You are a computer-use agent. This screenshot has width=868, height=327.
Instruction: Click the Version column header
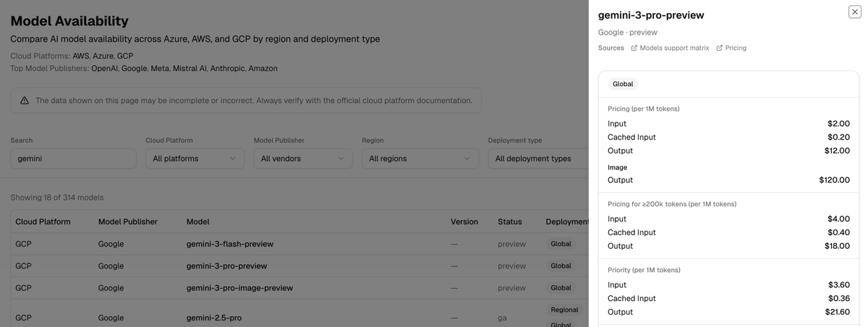[464, 221]
